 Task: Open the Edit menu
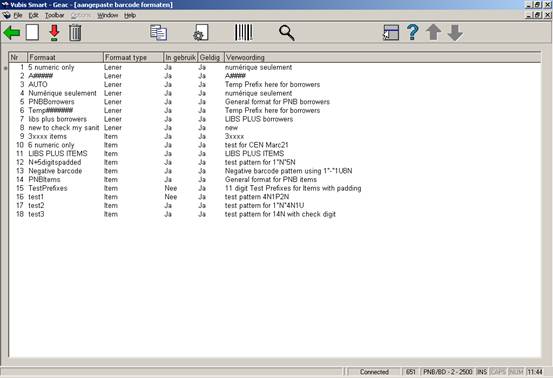[34, 15]
